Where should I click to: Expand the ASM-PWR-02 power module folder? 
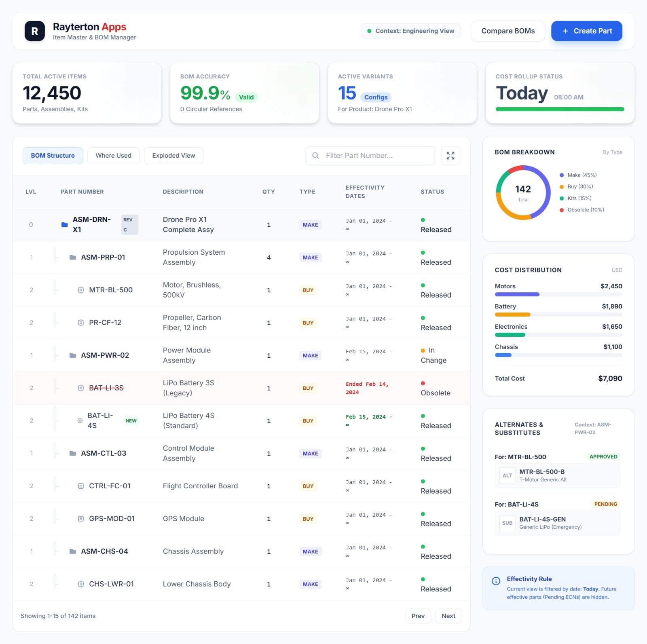(x=73, y=355)
